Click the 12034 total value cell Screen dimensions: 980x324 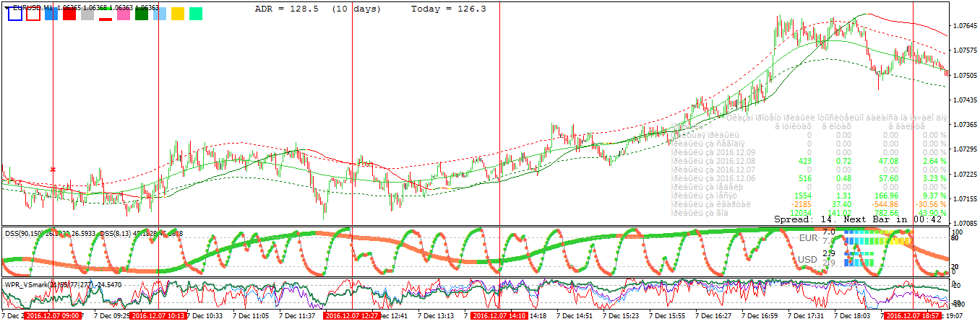pyautogui.click(x=799, y=212)
